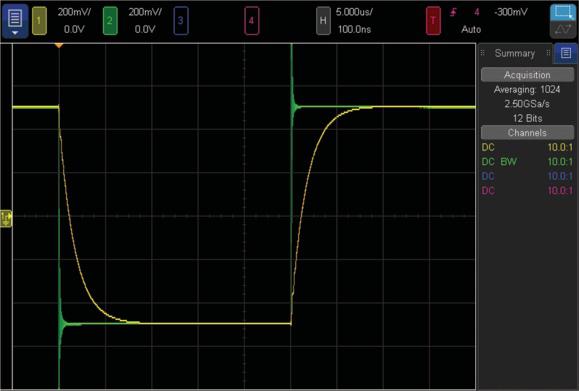Open horizontal H timebase settings
579x391 pixels.
(x=323, y=21)
